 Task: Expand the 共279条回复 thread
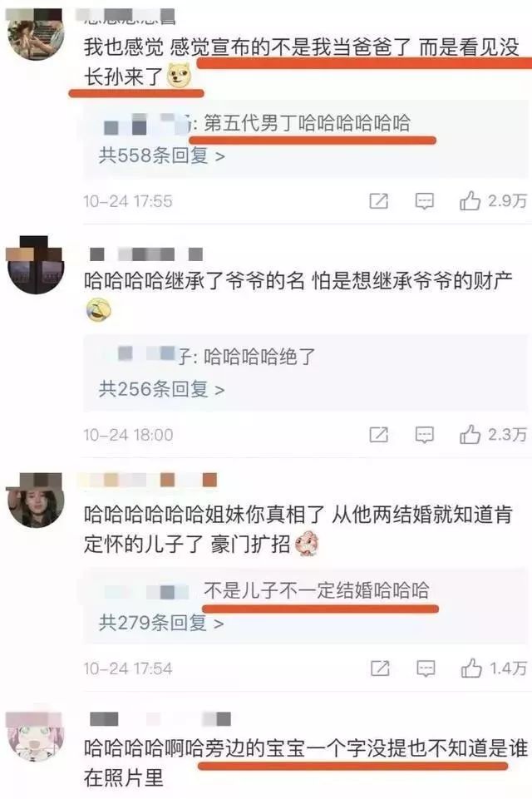coord(161,622)
